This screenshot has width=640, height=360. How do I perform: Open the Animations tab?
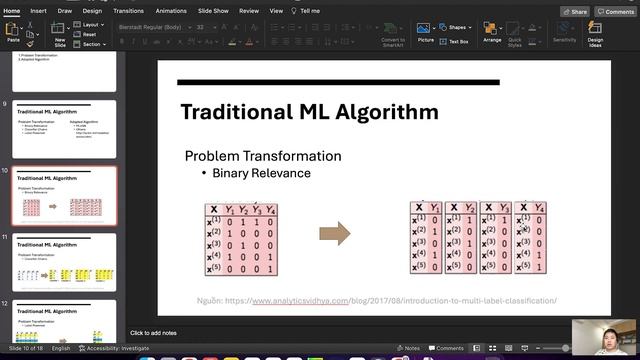(171, 11)
